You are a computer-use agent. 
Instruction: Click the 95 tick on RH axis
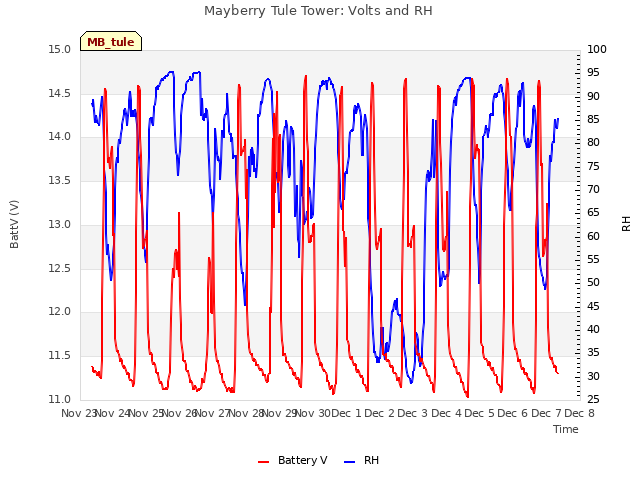coord(593,73)
